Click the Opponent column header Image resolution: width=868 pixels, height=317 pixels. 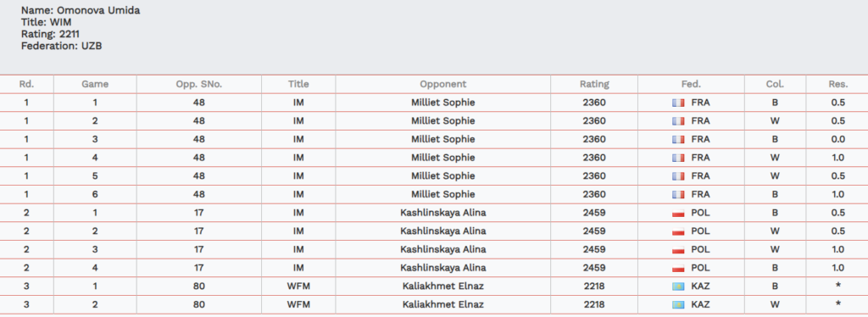tap(442, 84)
